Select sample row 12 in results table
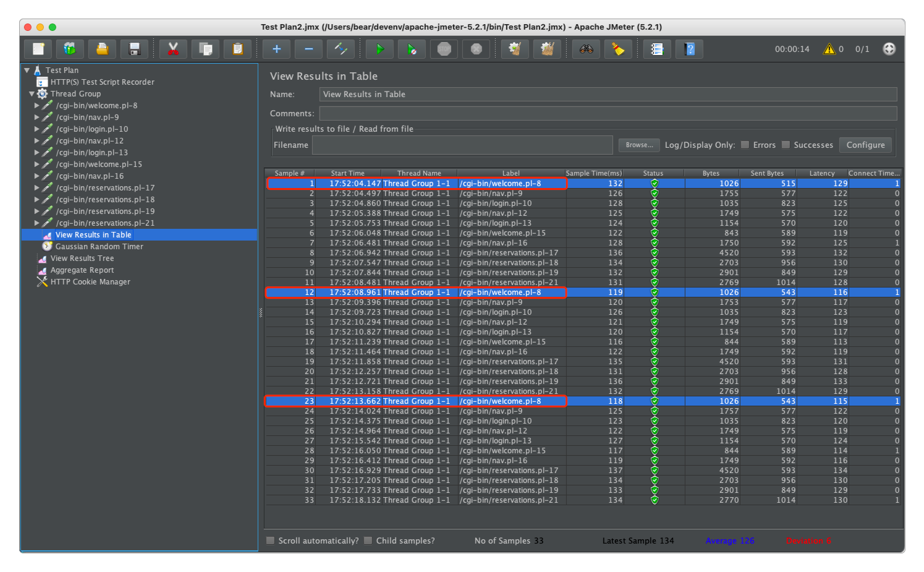The image size is (924, 572). pos(583,292)
